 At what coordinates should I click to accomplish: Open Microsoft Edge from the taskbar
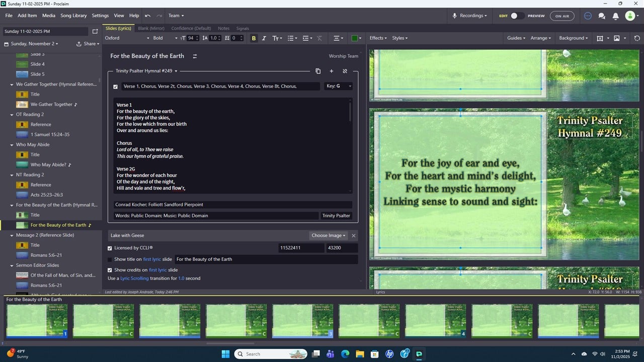click(345, 354)
